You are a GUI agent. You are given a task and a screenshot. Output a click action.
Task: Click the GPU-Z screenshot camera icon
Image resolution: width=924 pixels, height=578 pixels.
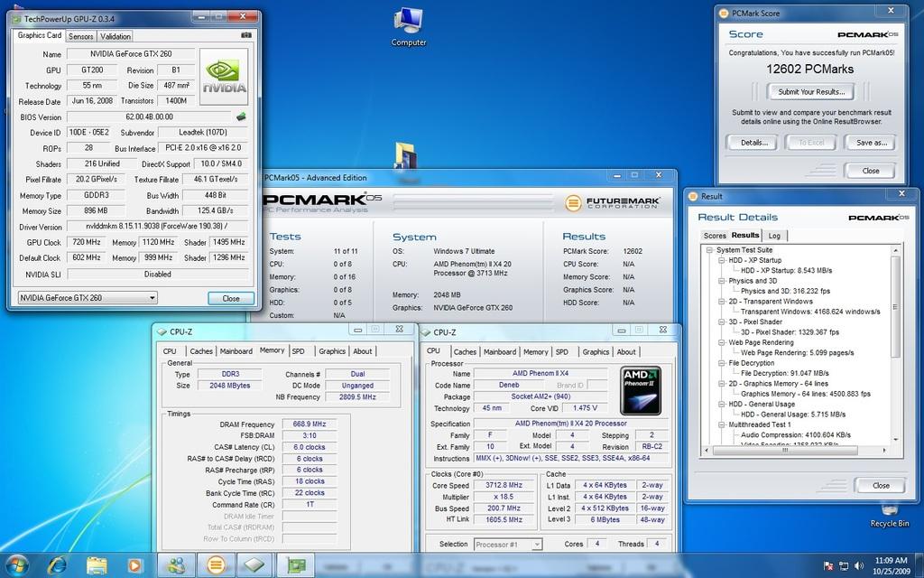click(x=245, y=35)
